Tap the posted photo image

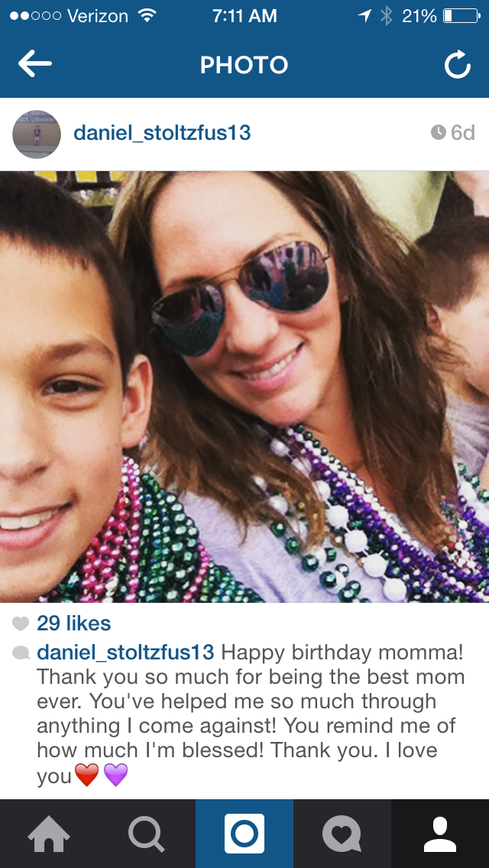(244, 387)
